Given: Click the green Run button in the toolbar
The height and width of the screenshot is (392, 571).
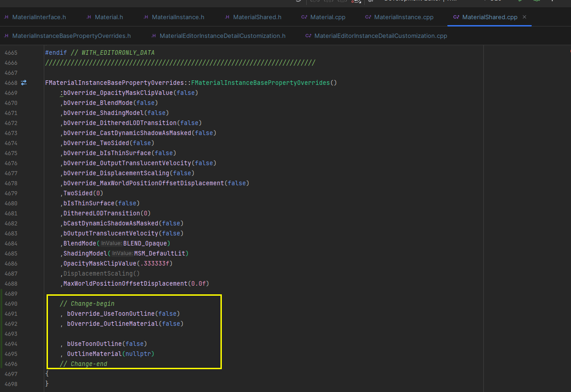Looking at the screenshot, I should (x=520, y=2).
